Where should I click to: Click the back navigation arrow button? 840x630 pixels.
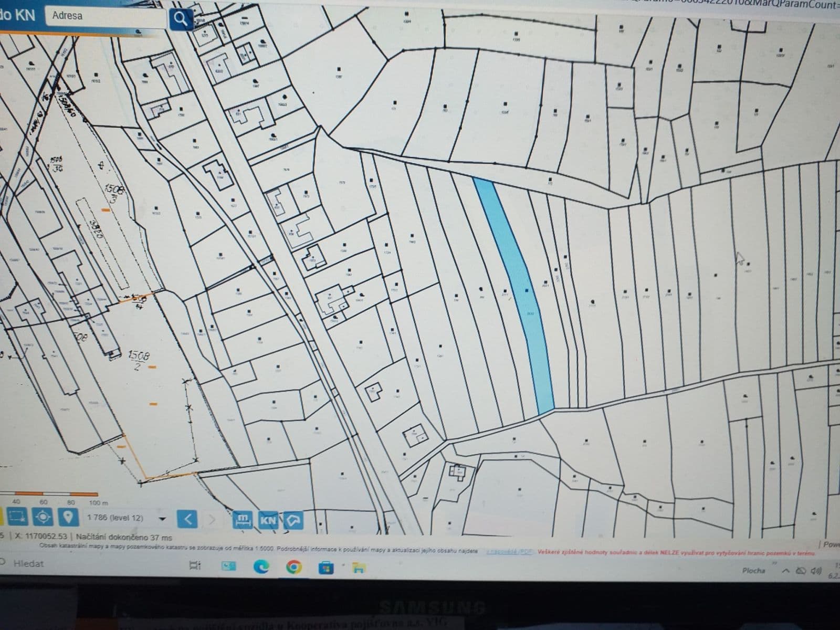pos(188,519)
